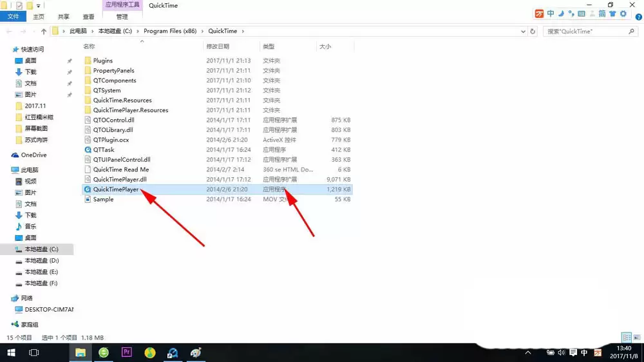This screenshot has width=644, height=362.
Task: Click Program Files (x86) in breadcrumb
Action: click(x=170, y=31)
